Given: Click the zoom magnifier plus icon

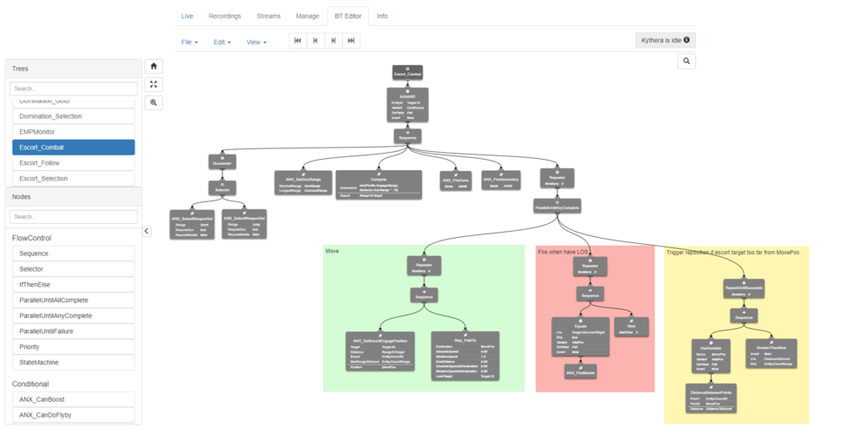Looking at the screenshot, I should click(154, 102).
